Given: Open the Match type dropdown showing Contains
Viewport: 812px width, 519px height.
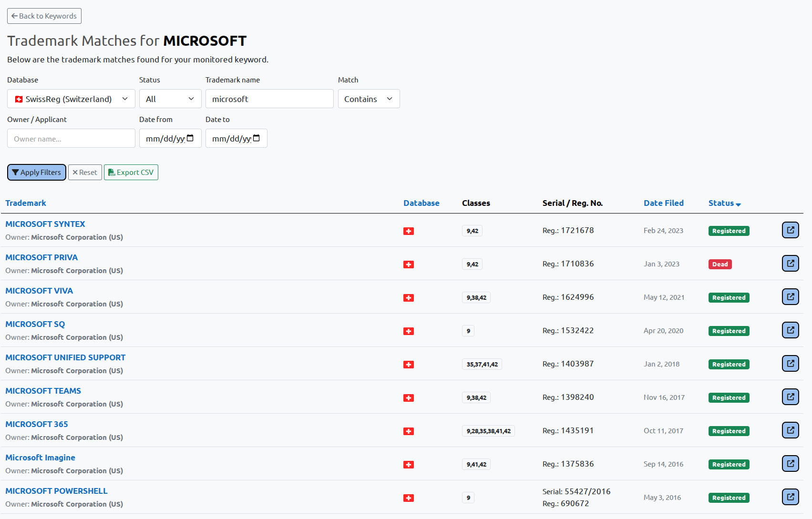Looking at the screenshot, I should click(369, 99).
